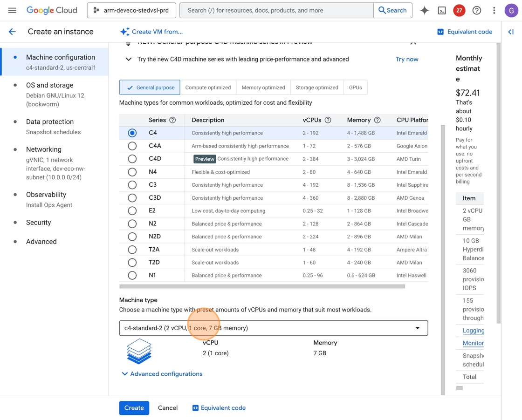This screenshot has height=420, width=522.
Task: Select the C4D series radio button
Action: coord(132,159)
